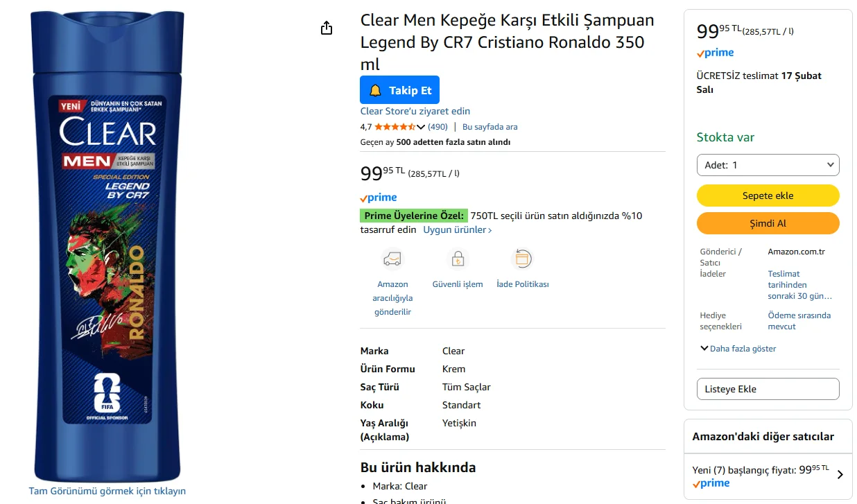This screenshot has height=504, width=857.
Task: Open the Uygun ürünler link
Action: 458,230
